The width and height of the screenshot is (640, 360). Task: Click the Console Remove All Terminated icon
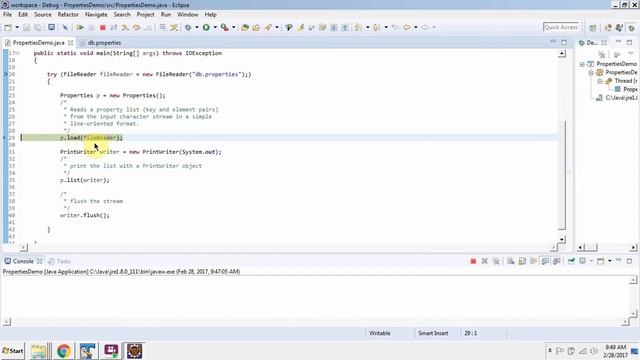[x=496, y=261]
